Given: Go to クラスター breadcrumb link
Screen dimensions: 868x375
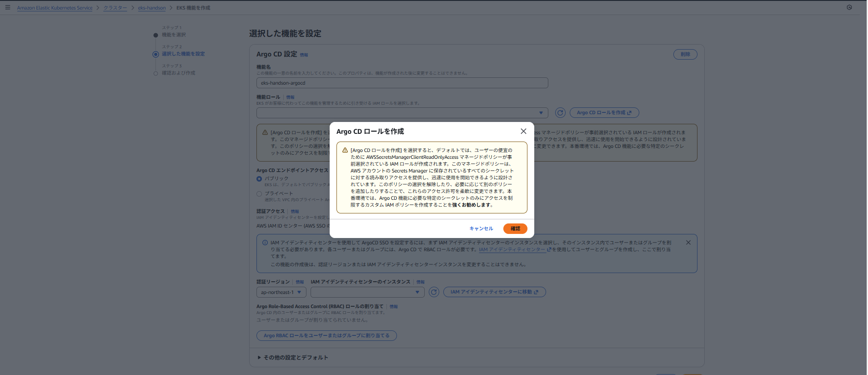Looking at the screenshot, I should point(115,8).
